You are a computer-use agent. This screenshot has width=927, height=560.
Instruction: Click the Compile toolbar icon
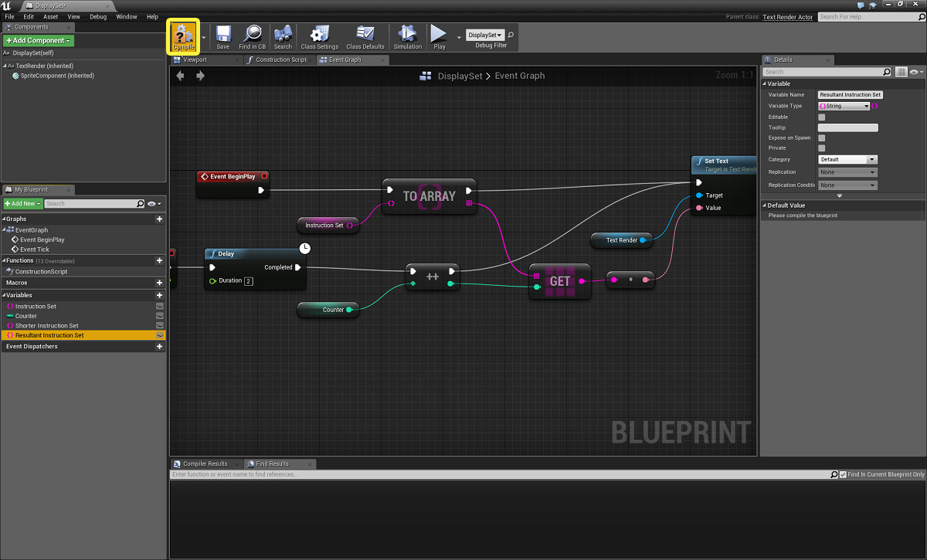coord(184,36)
